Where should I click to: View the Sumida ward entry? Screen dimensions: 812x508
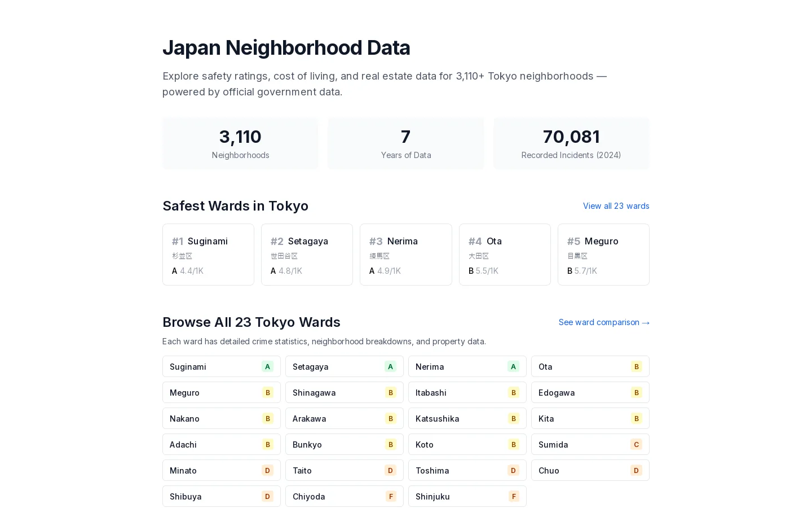coord(590,444)
